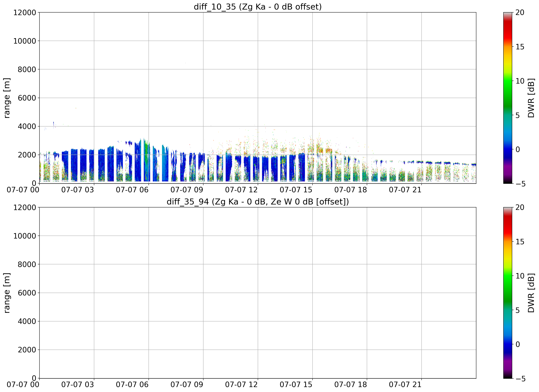Click the 07-07 18 time label under diff_35_94
Image resolution: width=539 pixels, height=392 pixels.
point(351,385)
